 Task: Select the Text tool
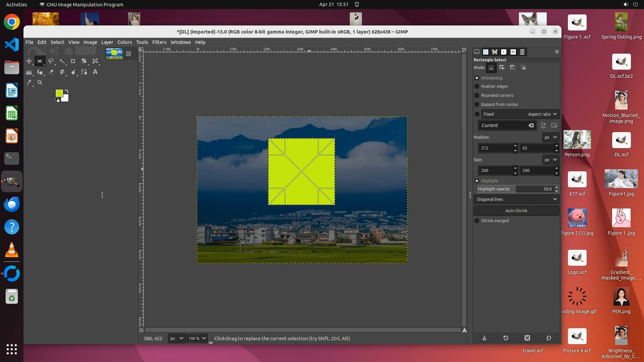click(95, 72)
